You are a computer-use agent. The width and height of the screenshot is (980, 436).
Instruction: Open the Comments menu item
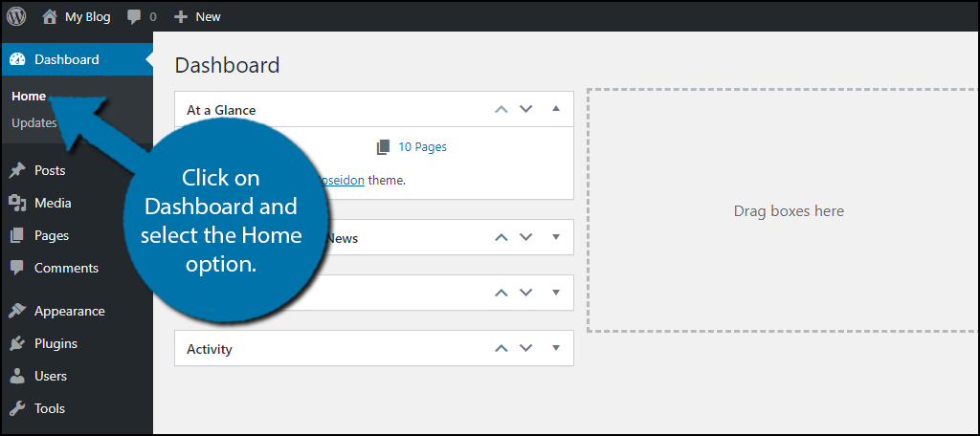click(66, 268)
